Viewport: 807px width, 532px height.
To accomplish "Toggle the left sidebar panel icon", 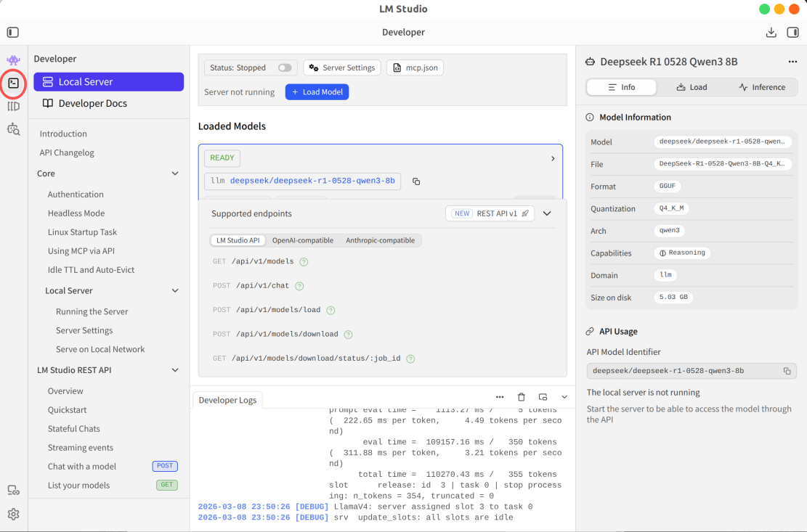I will click(13, 33).
